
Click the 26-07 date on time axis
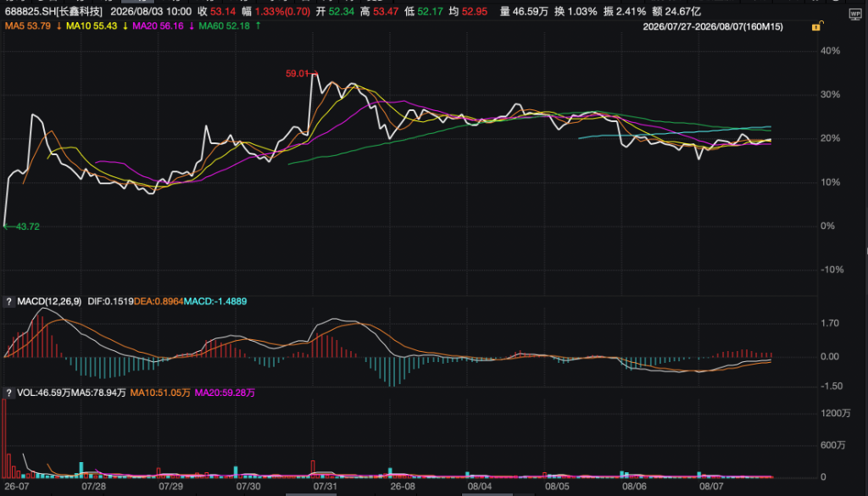point(17,487)
